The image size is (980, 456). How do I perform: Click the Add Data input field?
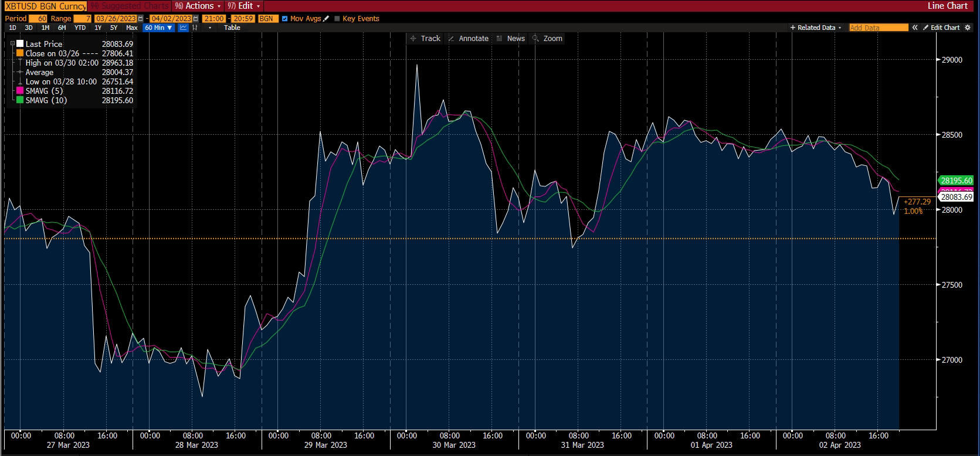tap(878, 28)
